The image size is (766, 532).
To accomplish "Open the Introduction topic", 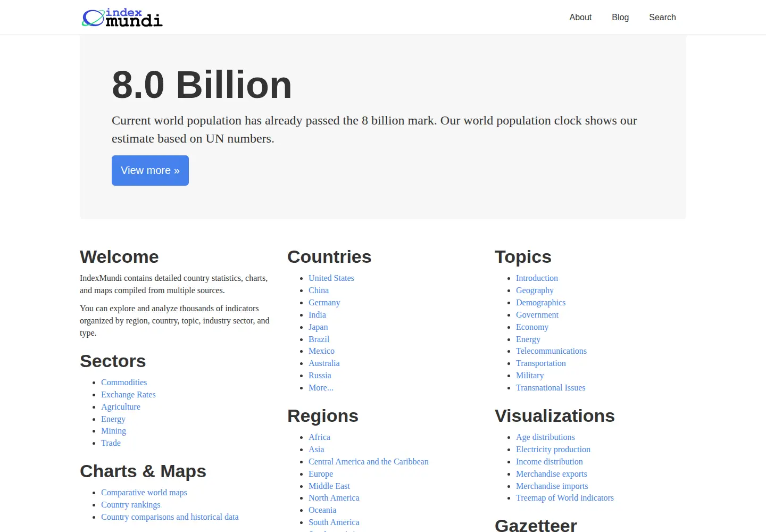I will pyautogui.click(x=537, y=278).
